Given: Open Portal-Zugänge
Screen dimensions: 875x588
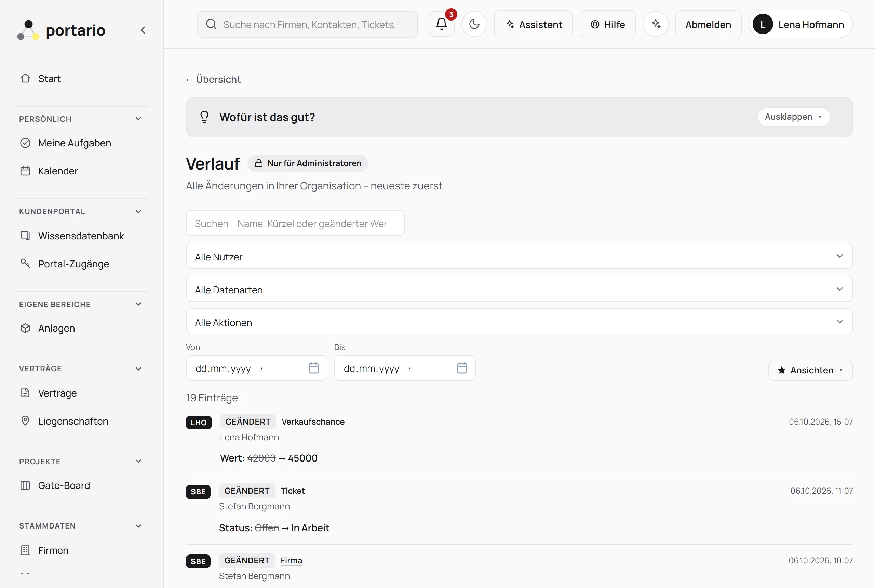Looking at the screenshot, I should [81, 264].
